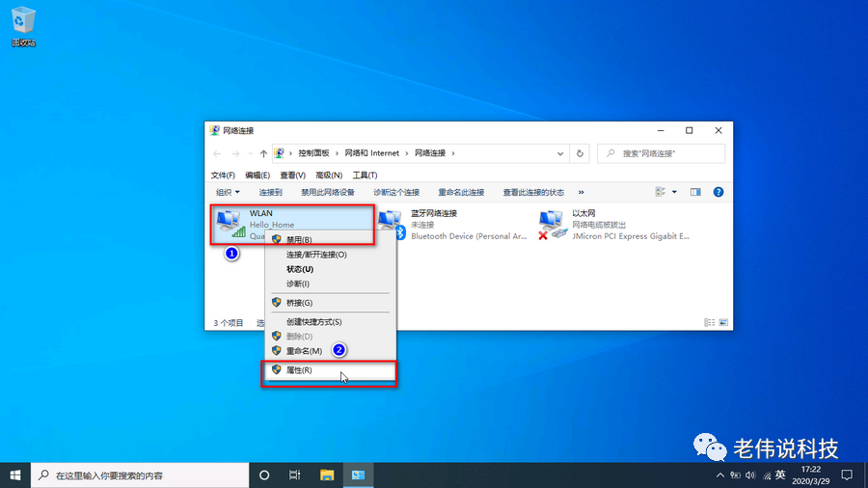
Task: Open the volume speaker tray icon
Action: point(750,475)
